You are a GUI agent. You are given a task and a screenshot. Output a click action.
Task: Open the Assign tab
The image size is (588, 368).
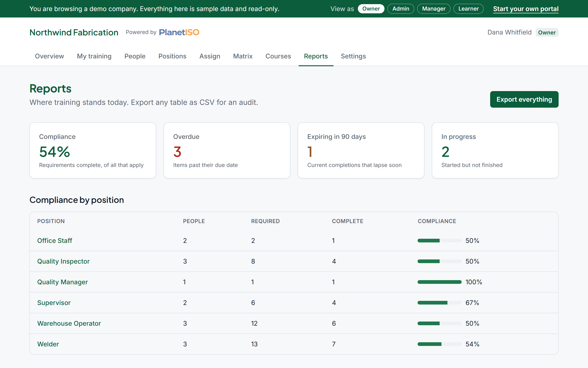coord(210,56)
